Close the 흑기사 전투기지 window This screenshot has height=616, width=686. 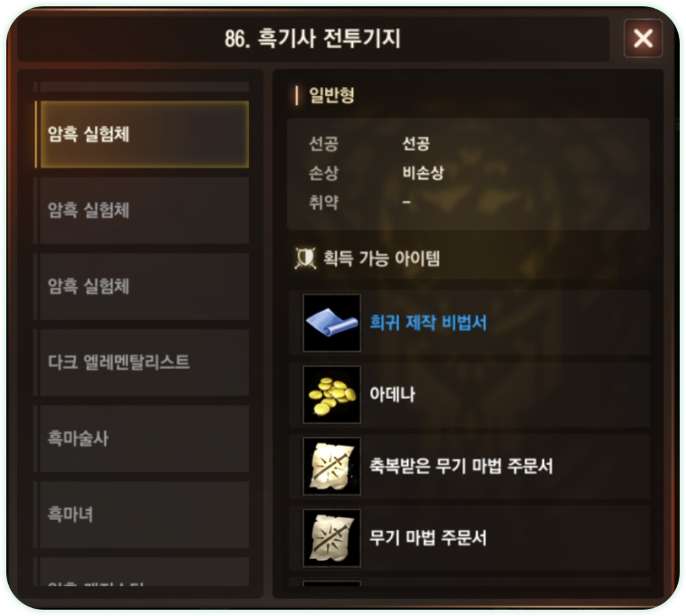(642, 38)
